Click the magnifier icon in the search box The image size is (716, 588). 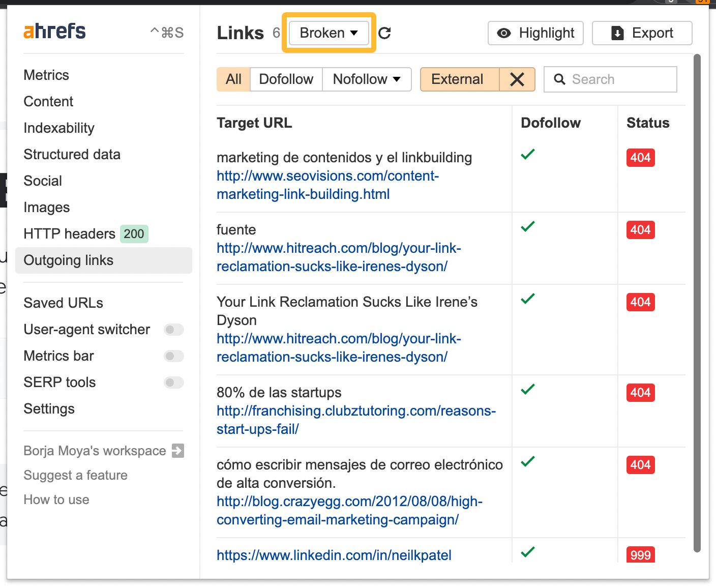[560, 79]
